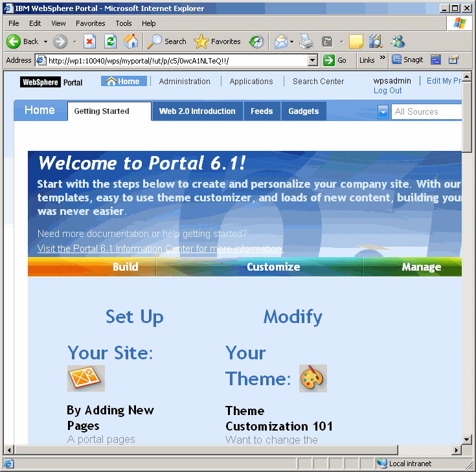The height and width of the screenshot is (472, 476).
Task: Open the History toolbar icon
Action: [x=256, y=41]
